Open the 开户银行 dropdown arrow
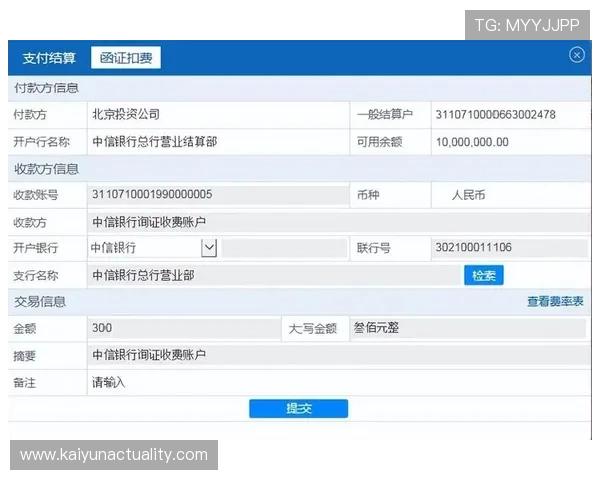Viewport: 600px width, 480px height. 209,248
